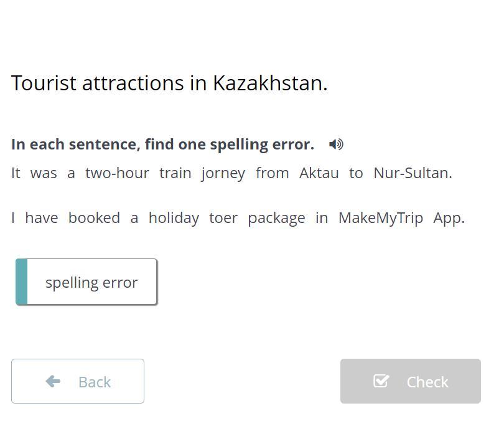Viewport: 504px width, 421px height.
Task: Click the word 'It' starting first sentence
Action: [x=16, y=173]
